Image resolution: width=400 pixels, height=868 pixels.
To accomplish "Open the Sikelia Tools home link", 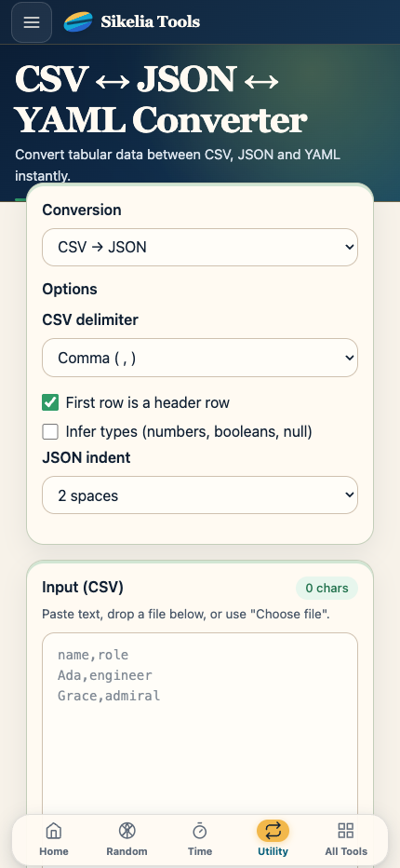I will click(x=132, y=22).
